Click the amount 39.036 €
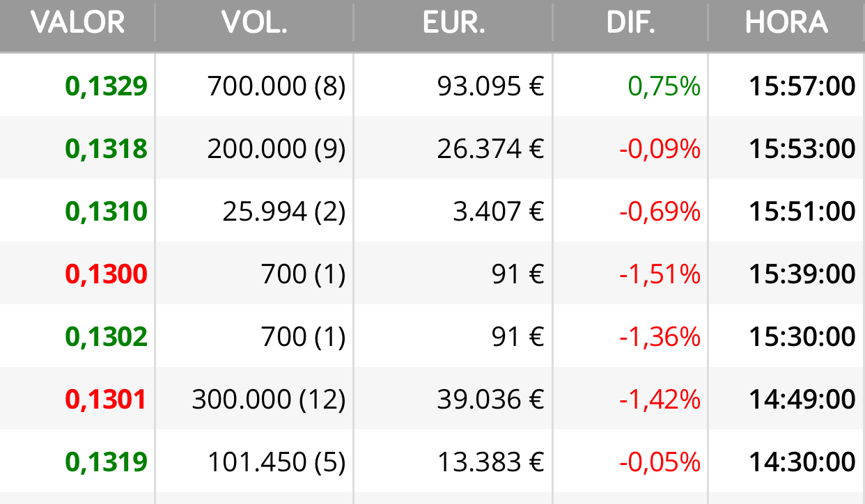The width and height of the screenshot is (865, 504). pyautogui.click(x=490, y=400)
